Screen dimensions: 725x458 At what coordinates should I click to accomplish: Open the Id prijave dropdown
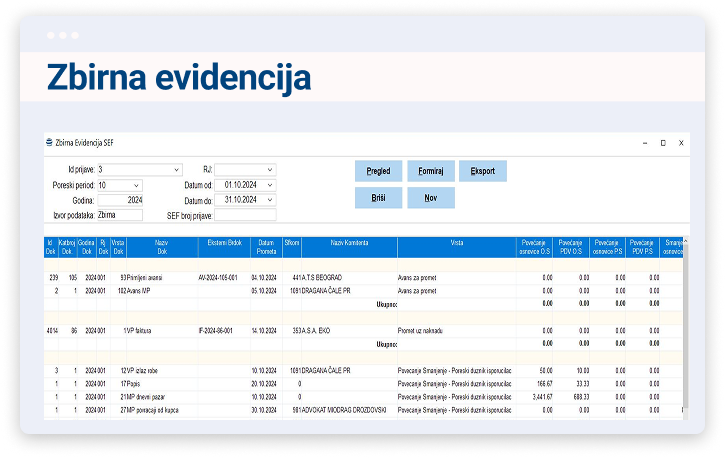pyautogui.click(x=177, y=170)
